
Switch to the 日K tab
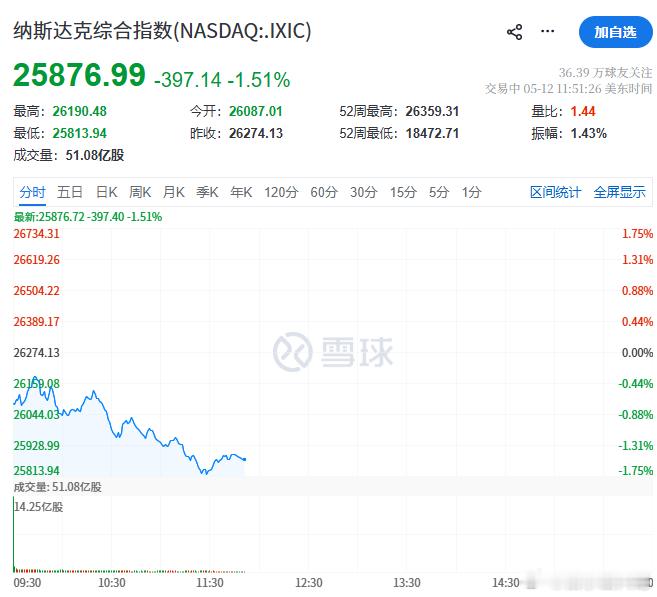pos(106,192)
